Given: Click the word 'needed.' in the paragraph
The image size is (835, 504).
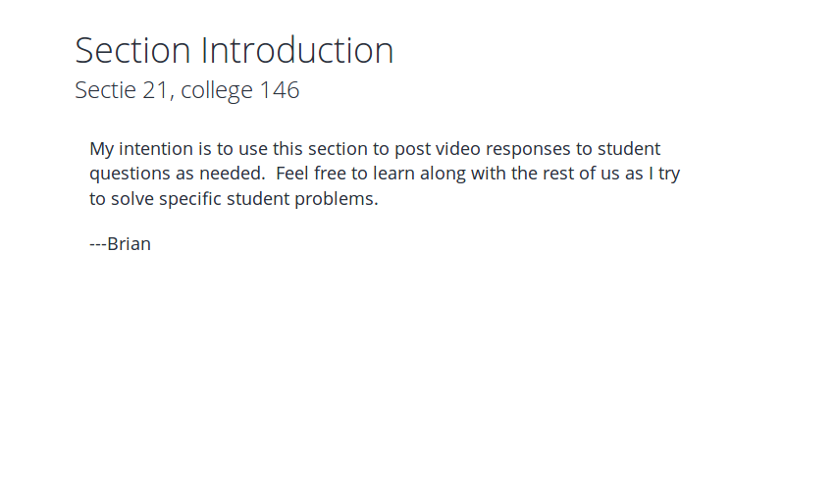Looking at the screenshot, I should 233,174.
